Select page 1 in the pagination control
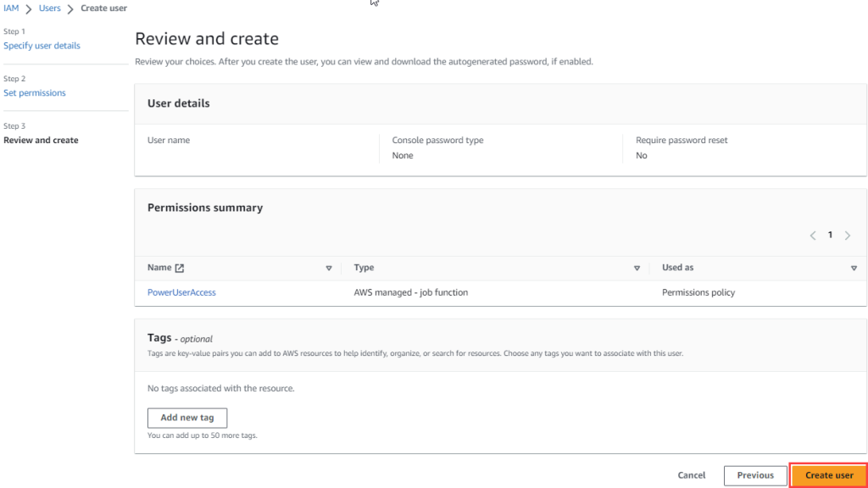This screenshot has width=868, height=488. (x=830, y=235)
